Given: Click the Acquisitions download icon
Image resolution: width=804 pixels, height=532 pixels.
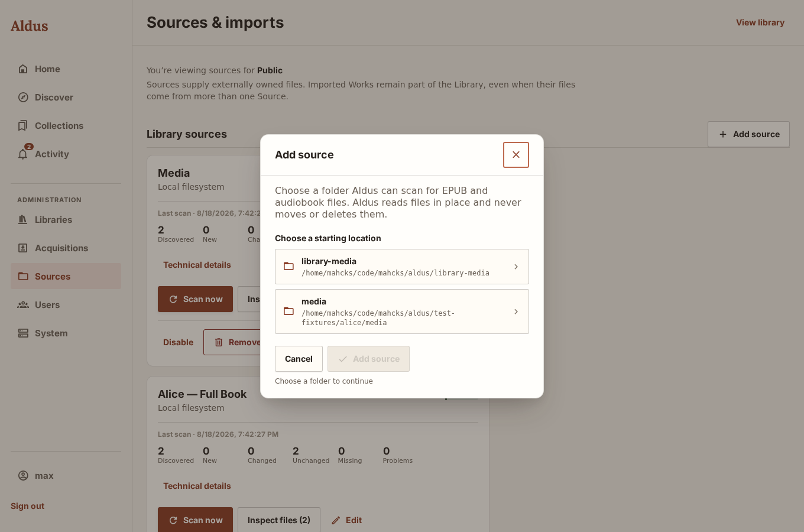Looking at the screenshot, I should pos(23,248).
